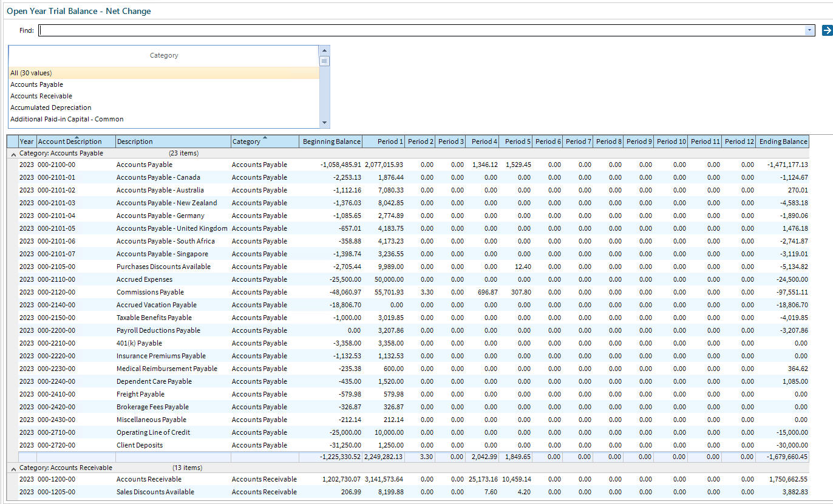Click the Category filter list scrollbar thumb

coord(324,61)
